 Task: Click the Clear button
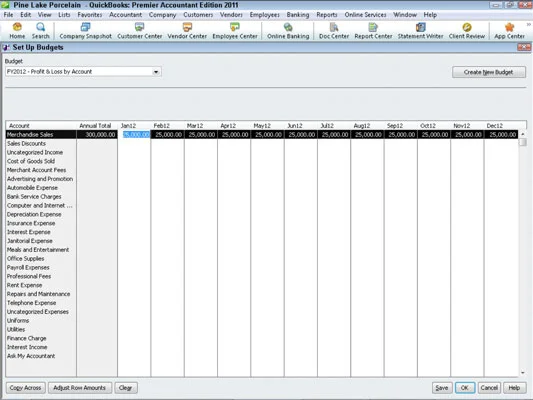coord(126,388)
